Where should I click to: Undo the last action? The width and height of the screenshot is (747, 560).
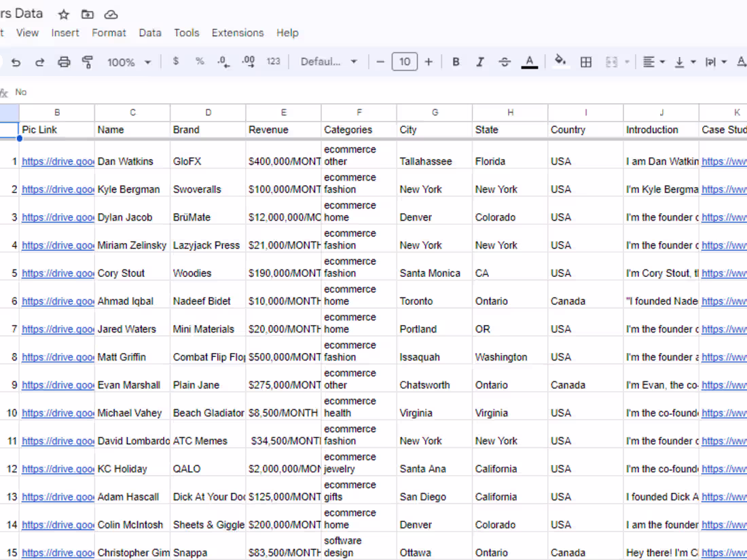pyautogui.click(x=16, y=62)
